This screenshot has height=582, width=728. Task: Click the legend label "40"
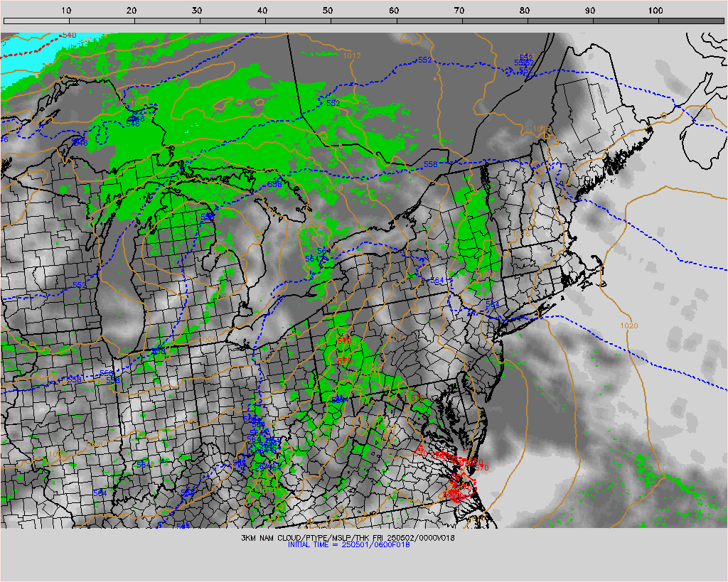click(263, 10)
